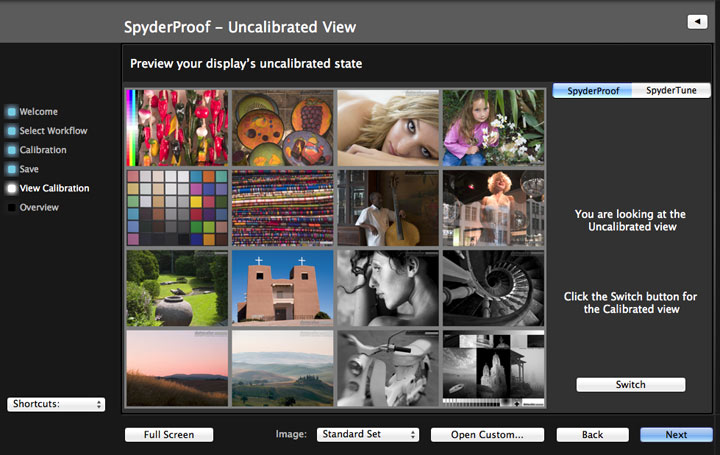The image size is (720, 455).
Task: Click 'Click the Switch button for the Calibrated view' text
Action: (x=630, y=303)
